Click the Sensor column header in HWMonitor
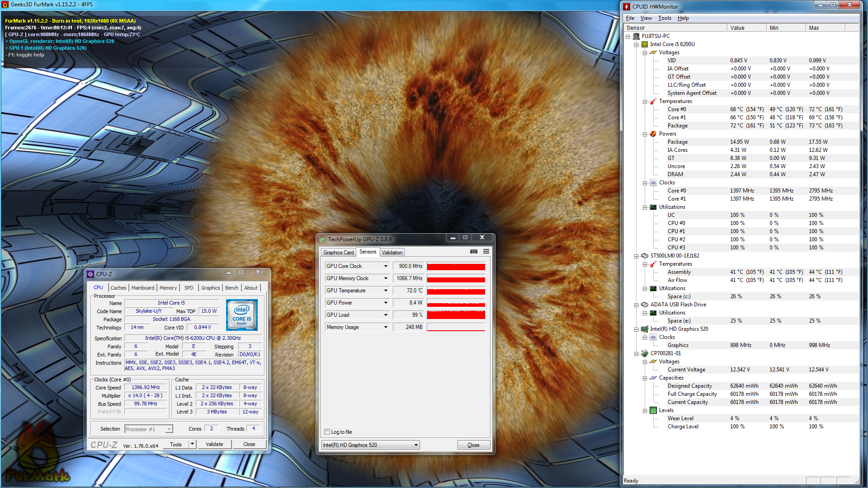 click(676, 28)
